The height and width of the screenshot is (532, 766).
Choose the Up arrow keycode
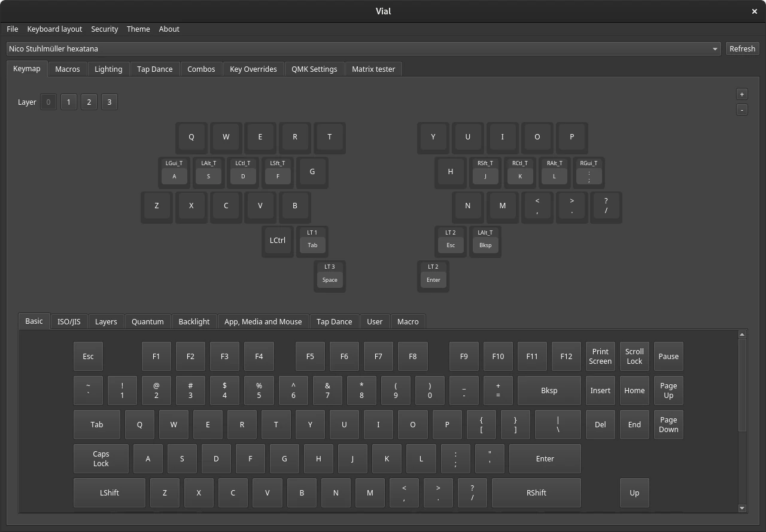[634, 493]
